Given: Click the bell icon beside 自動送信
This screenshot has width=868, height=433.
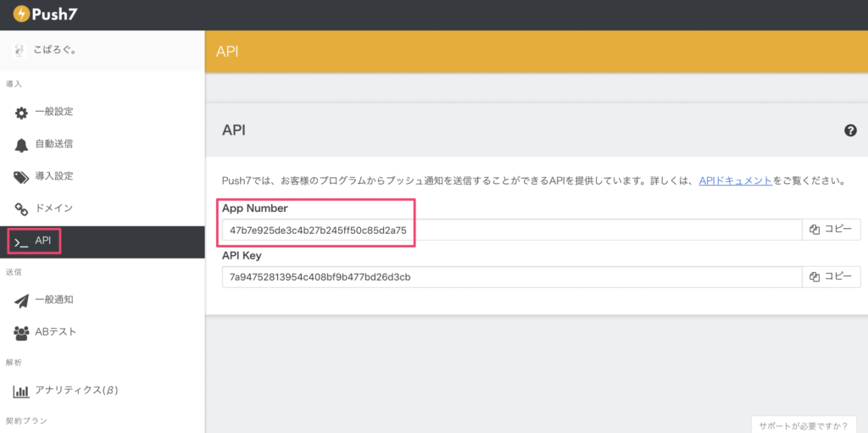Looking at the screenshot, I should click(x=21, y=146).
